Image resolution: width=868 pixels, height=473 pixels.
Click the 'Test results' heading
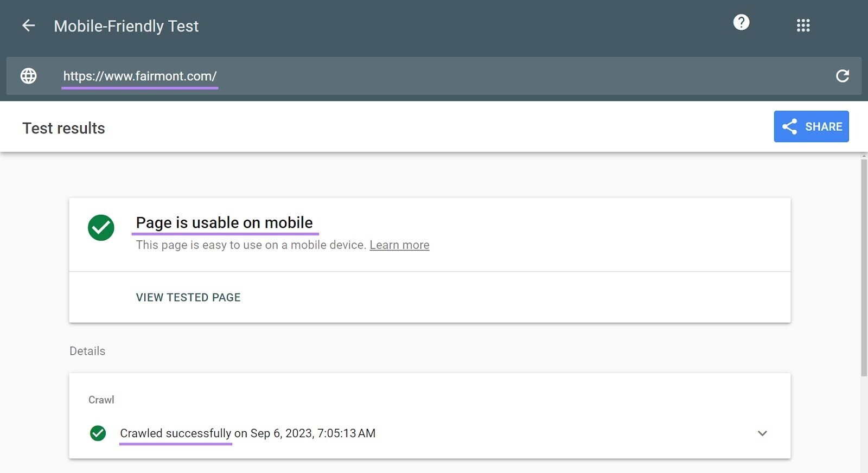pos(63,128)
